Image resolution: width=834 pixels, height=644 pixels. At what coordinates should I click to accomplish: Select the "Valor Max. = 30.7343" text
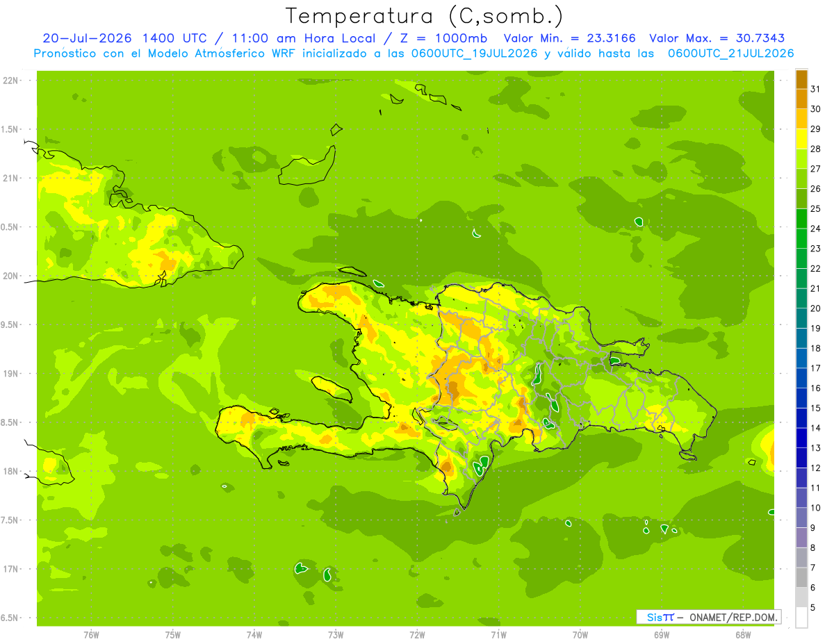[x=718, y=38]
